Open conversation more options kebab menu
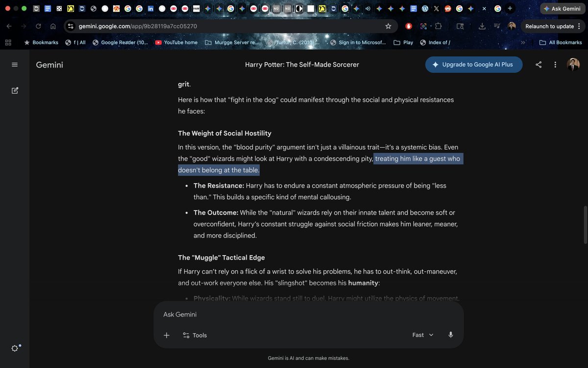The image size is (588, 368). (x=555, y=65)
